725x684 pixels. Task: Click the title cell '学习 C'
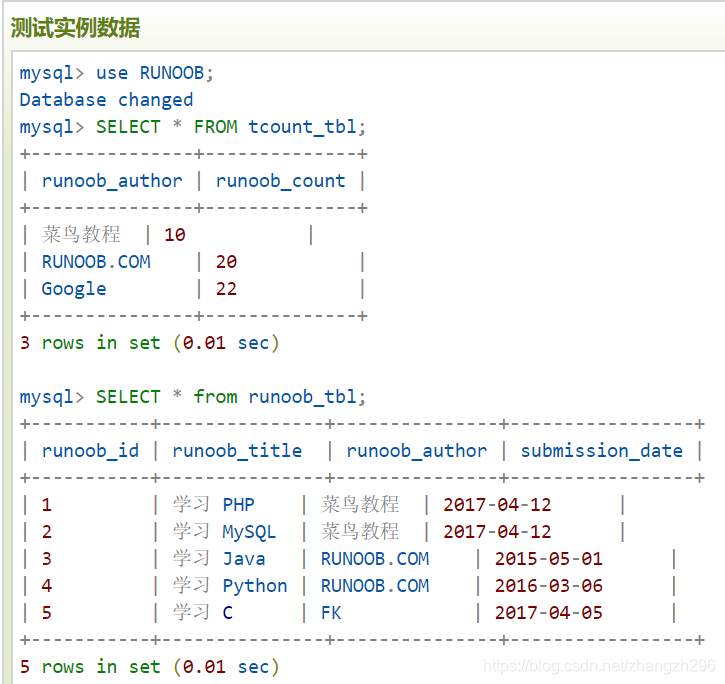203,613
